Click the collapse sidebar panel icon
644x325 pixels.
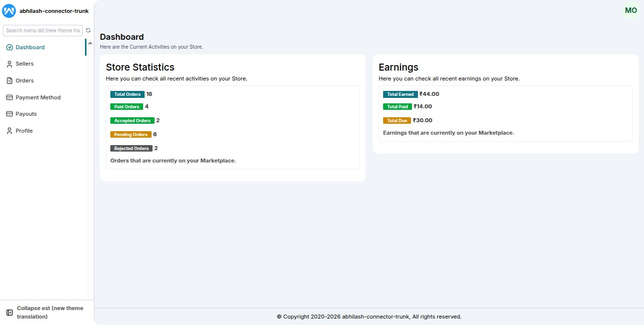click(9, 313)
